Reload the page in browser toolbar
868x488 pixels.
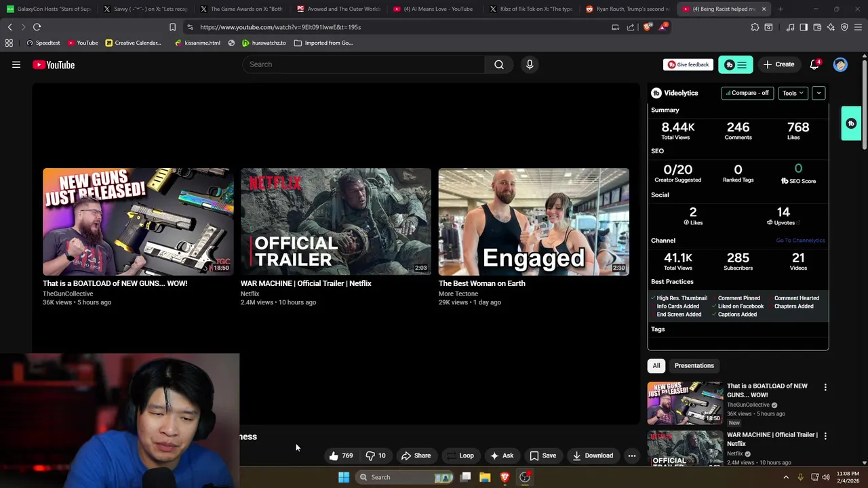click(x=37, y=27)
